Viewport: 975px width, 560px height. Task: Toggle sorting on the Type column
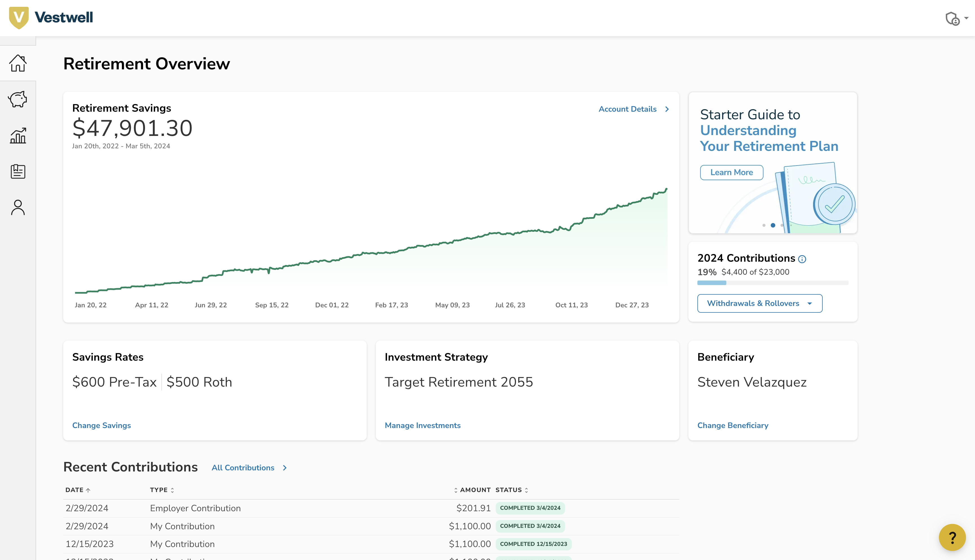pyautogui.click(x=172, y=490)
